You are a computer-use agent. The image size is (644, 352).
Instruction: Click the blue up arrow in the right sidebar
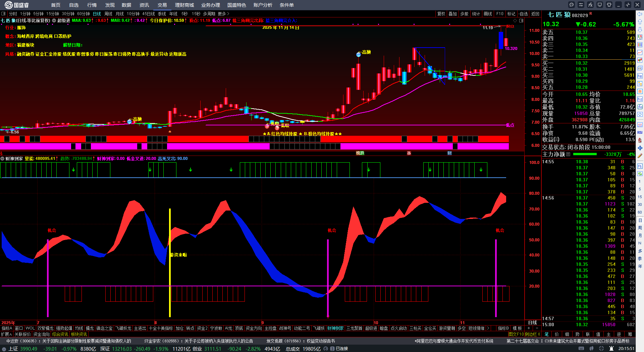(x=640, y=21)
